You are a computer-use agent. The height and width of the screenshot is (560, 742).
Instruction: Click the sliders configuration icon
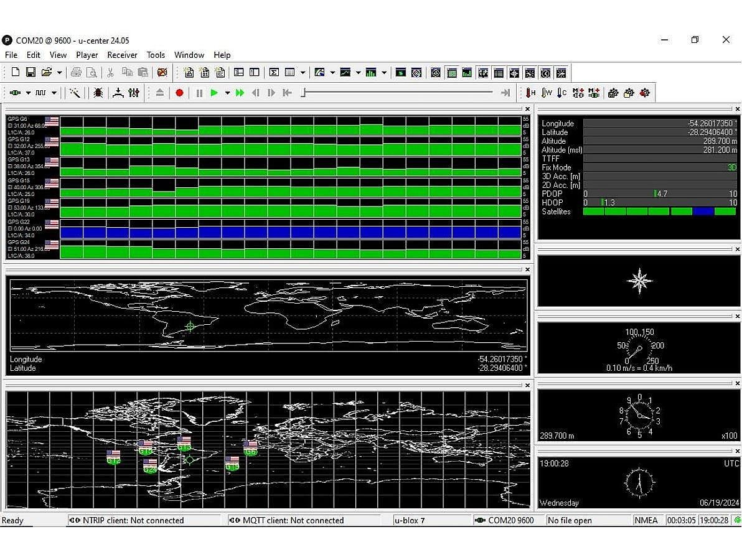134,93
